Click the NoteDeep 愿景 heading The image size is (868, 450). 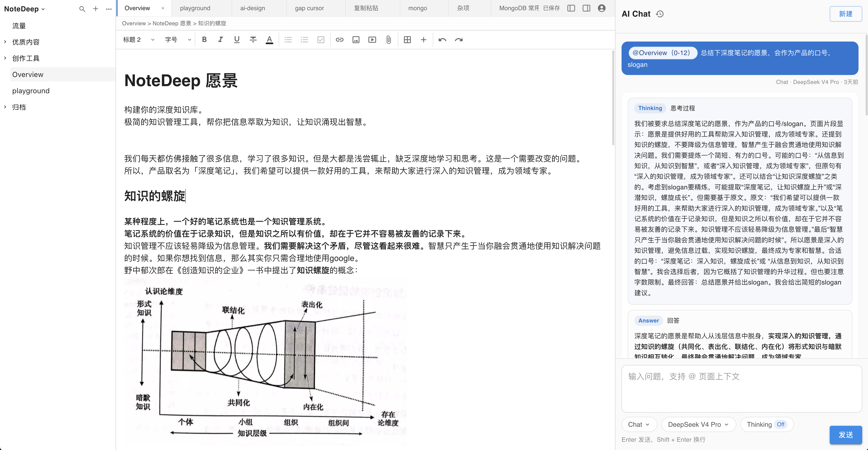click(181, 81)
